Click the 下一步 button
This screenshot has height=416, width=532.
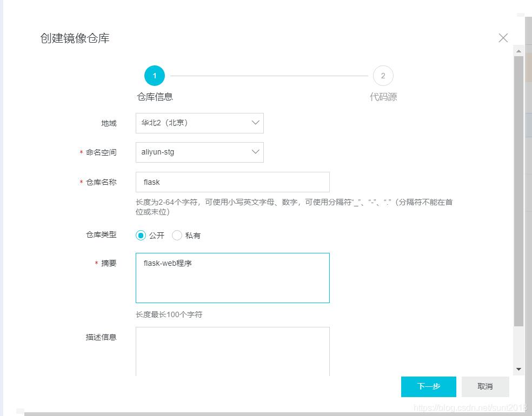click(428, 386)
